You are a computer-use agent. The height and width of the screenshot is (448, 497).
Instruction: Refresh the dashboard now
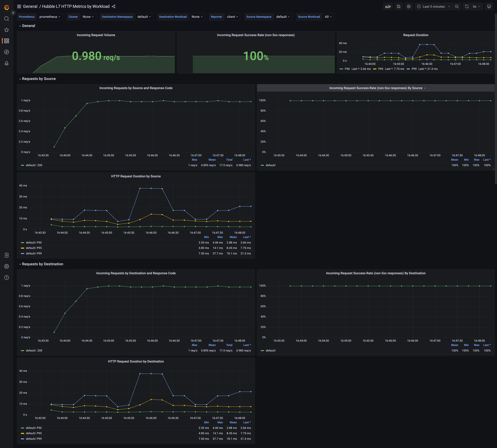(466, 7)
